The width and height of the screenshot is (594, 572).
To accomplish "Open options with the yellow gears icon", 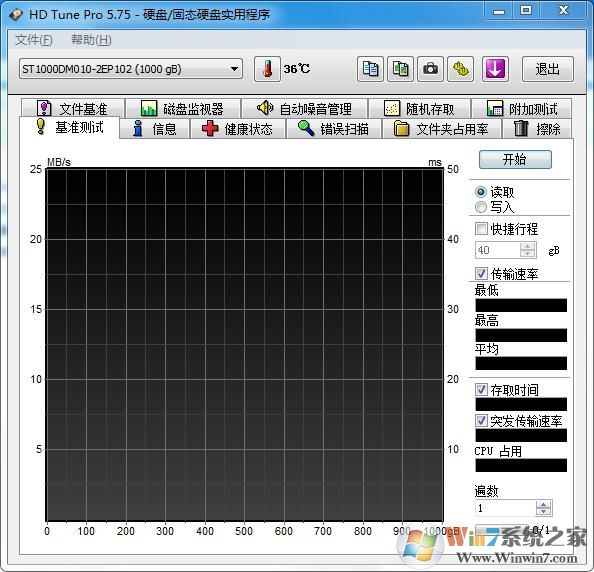I will (460, 69).
